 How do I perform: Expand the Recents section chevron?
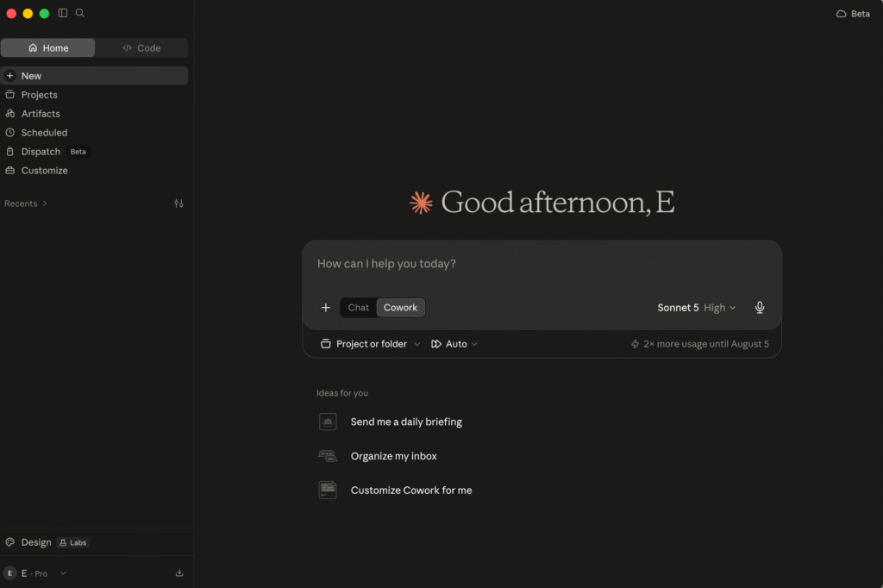pos(45,203)
